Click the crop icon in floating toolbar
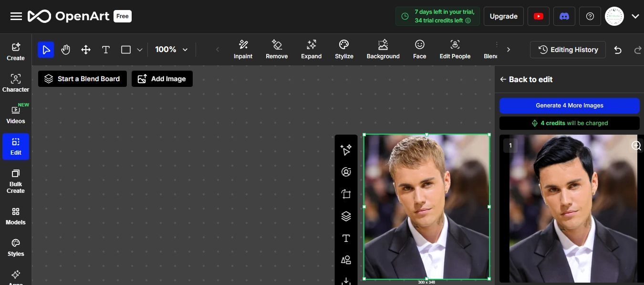The height and width of the screenshot is (285, 644). pos(346,194)
